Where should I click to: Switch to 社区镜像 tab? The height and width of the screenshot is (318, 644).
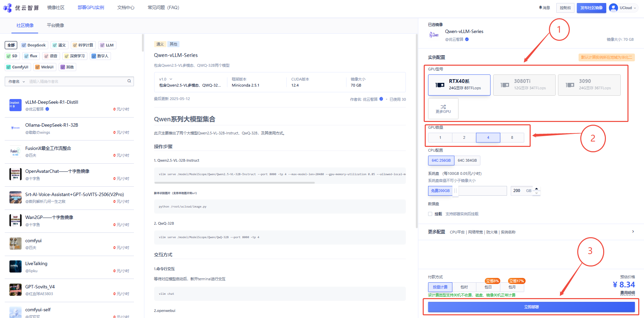coord(25,25)
